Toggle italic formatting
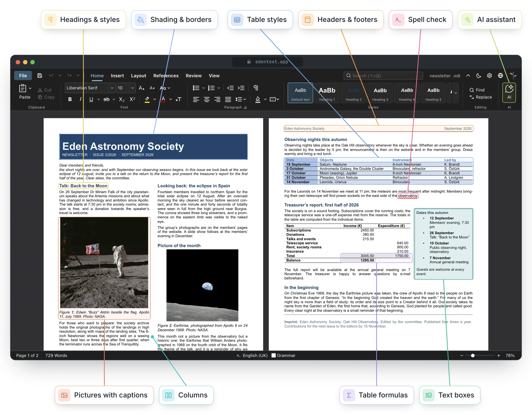The image size is (532, 415). point(80,99)
